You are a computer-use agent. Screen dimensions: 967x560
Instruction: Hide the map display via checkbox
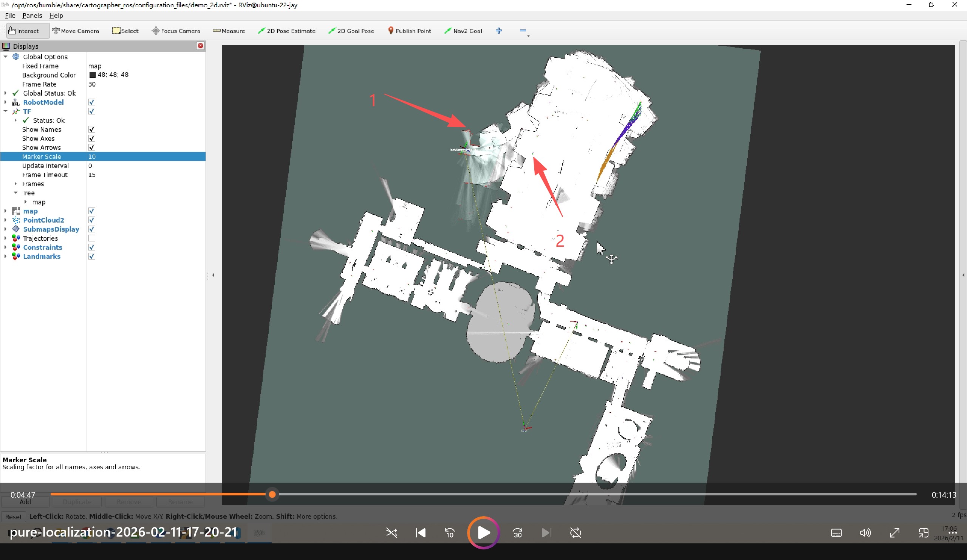[x=91, y=211]
